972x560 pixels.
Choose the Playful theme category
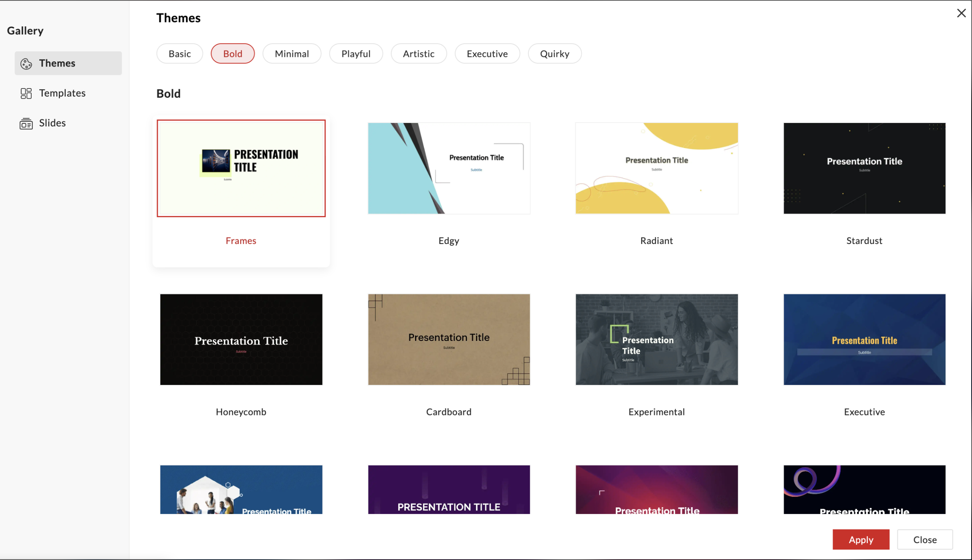356,54
